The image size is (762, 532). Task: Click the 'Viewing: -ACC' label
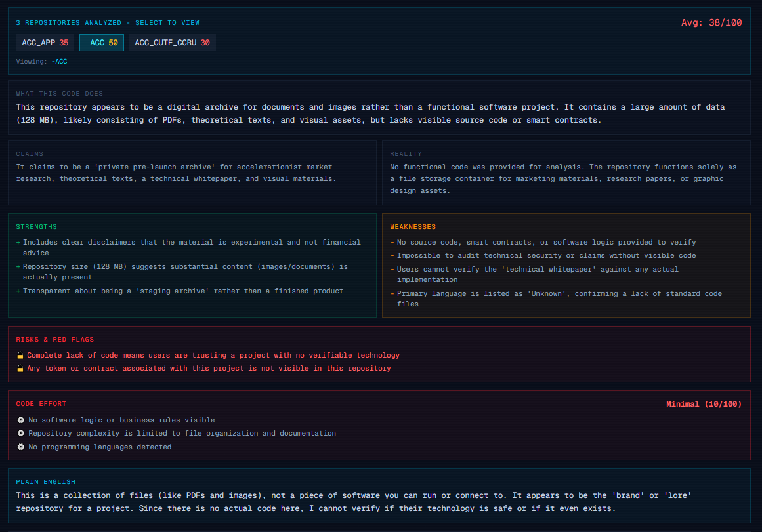click(42, 62)
